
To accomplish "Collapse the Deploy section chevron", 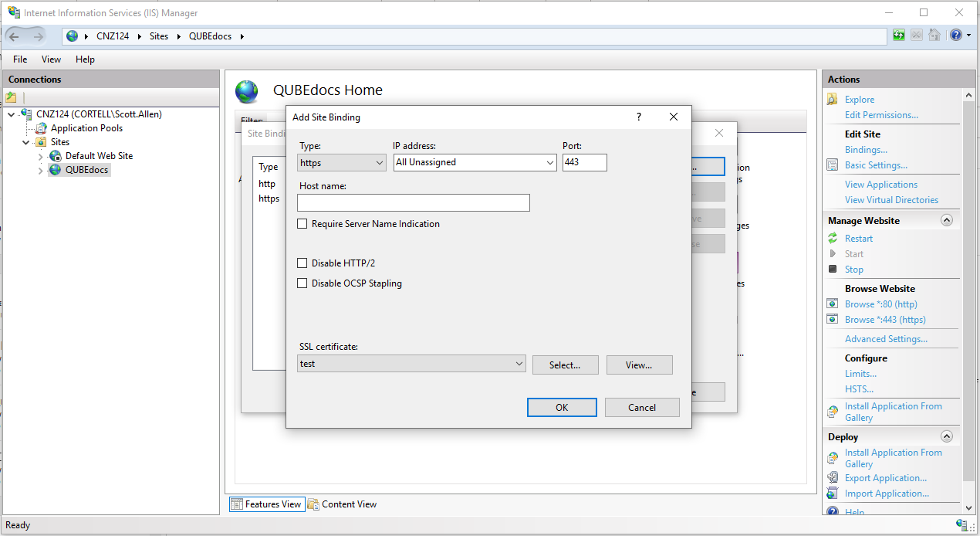I will (x=947, y=436).
